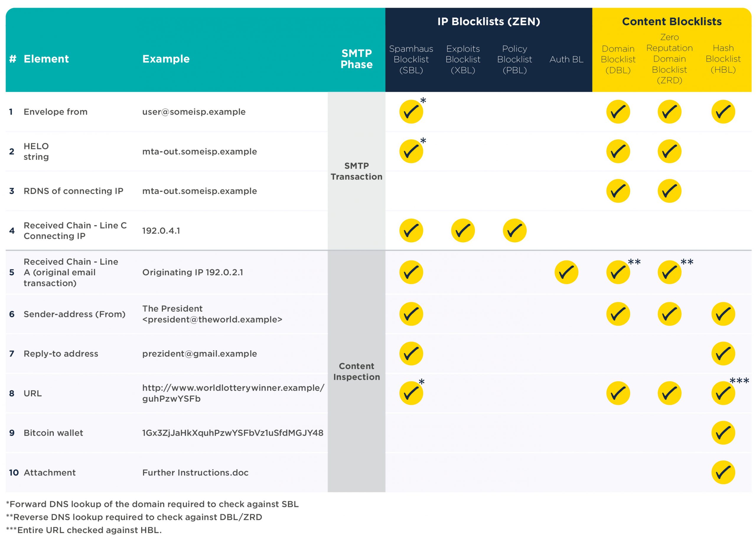Click the XBL checkmark for Received Chain Line C
Image resolution: width=756 pixels, height=541 pixels.
tap(462, 231)
